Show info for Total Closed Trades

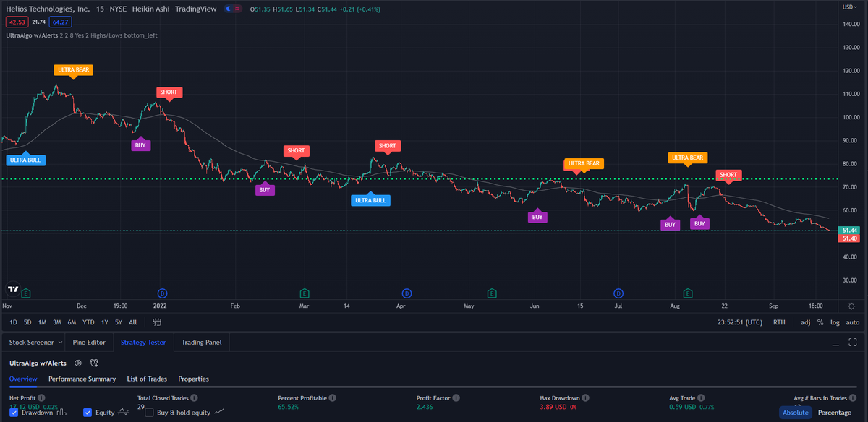[x=195, y=398]
